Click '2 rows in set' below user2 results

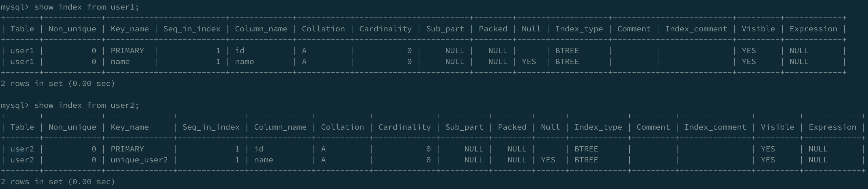click(x=57, y=182)
